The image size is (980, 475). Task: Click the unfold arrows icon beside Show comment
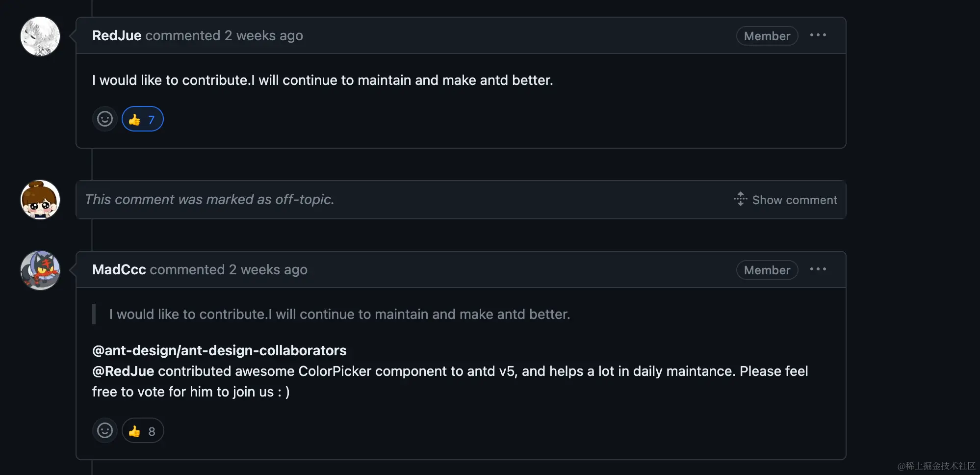(x=740, y=199)
